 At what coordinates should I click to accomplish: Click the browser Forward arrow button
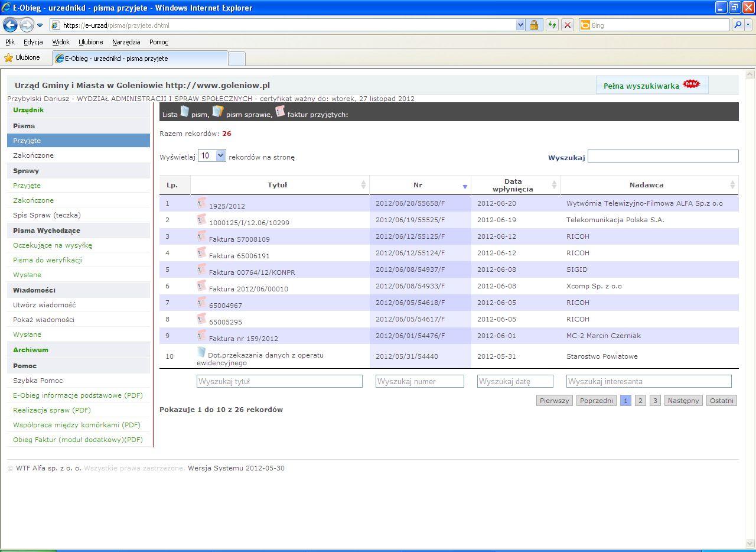point(27,25)
